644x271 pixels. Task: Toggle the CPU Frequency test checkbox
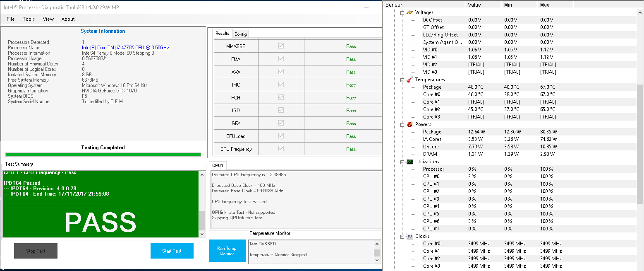tap(281, 149)
